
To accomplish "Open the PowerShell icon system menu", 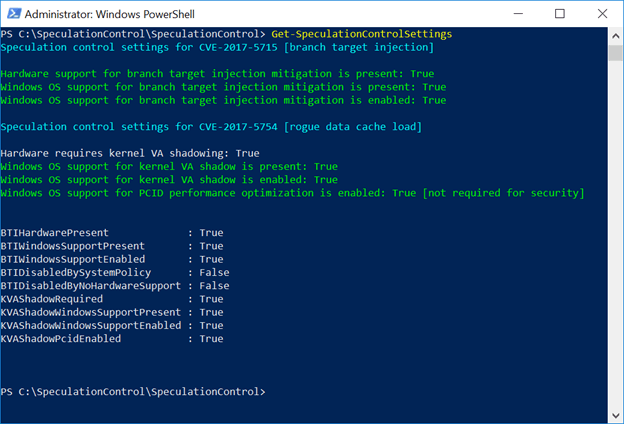I will click(14, 14).
